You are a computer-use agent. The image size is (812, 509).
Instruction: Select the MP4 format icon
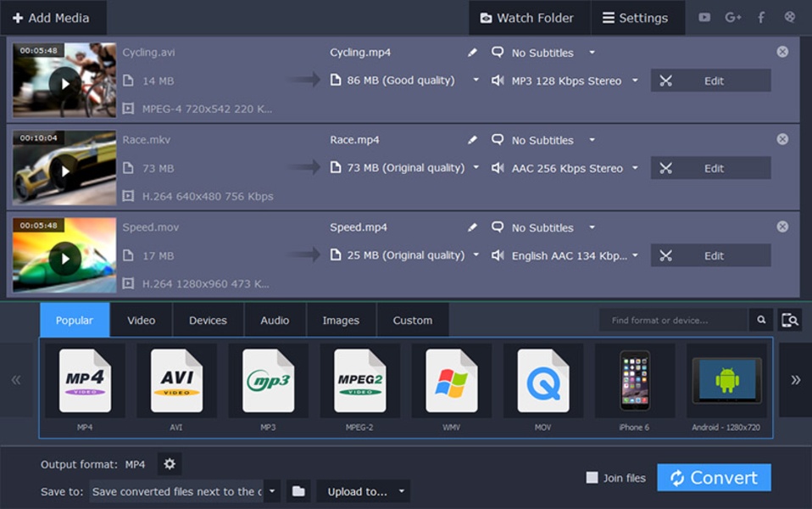pos(85,381)
